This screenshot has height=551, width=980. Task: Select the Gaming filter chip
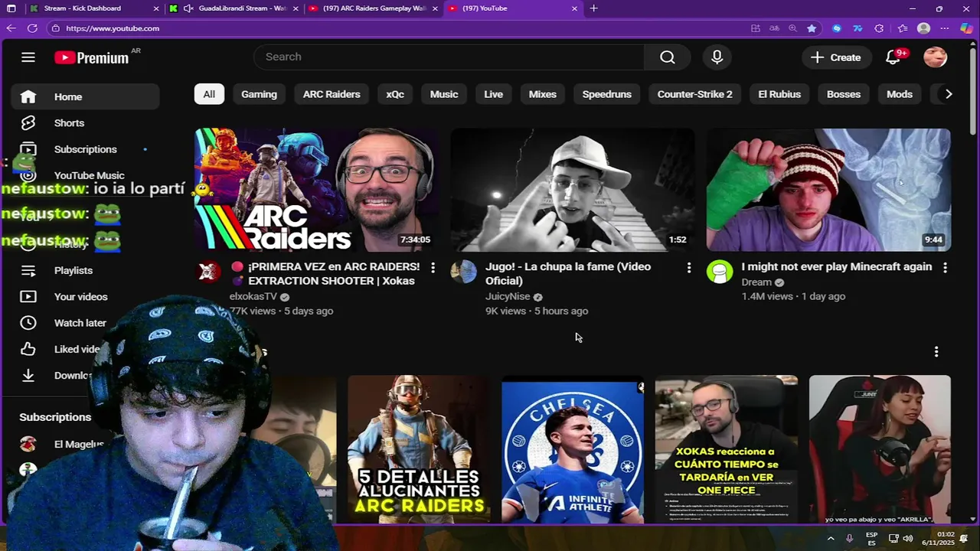click(259, 94)
